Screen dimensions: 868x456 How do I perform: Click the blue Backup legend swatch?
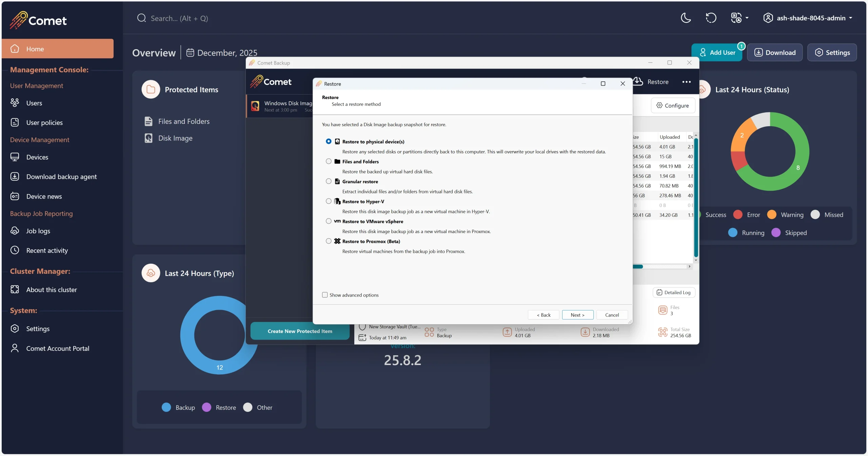coord(166,407)
